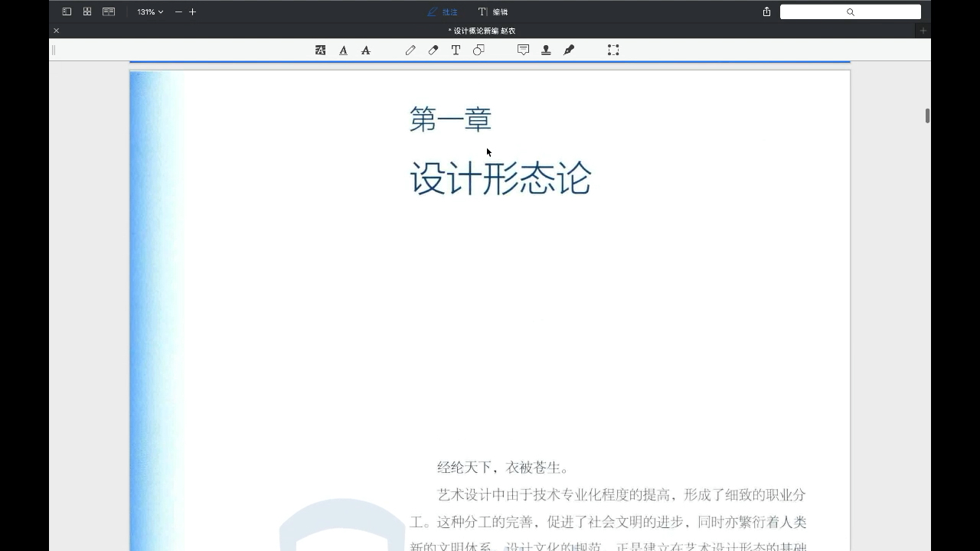Viewport: 980px width, 551px height.
Task: Select the signature tool
Action: point(568,50)
